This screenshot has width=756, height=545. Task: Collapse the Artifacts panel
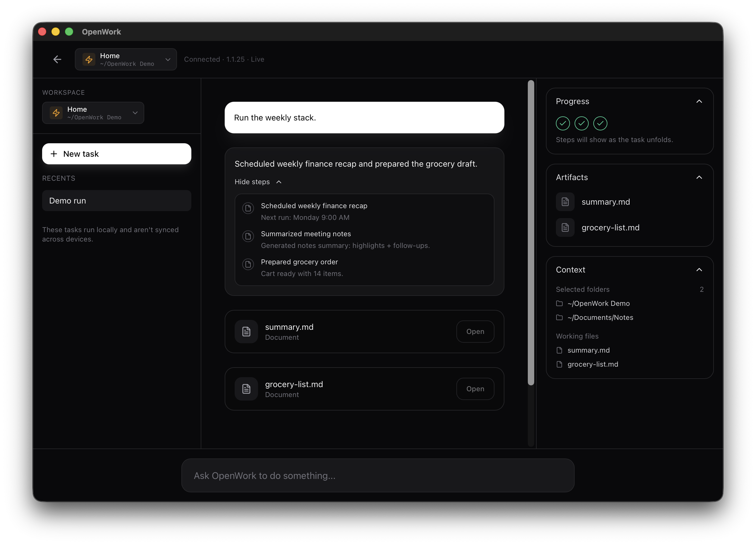point(699,177)
